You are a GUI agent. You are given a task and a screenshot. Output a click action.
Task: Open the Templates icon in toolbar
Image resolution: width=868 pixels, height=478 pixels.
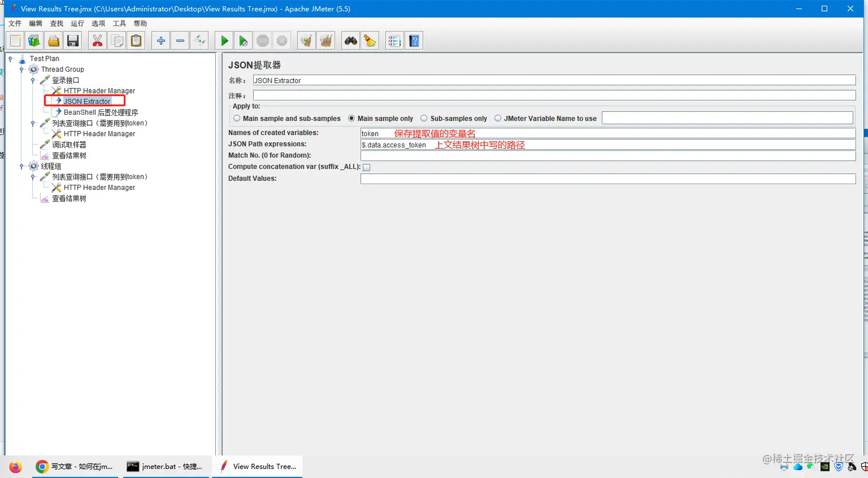pos(34,41)
